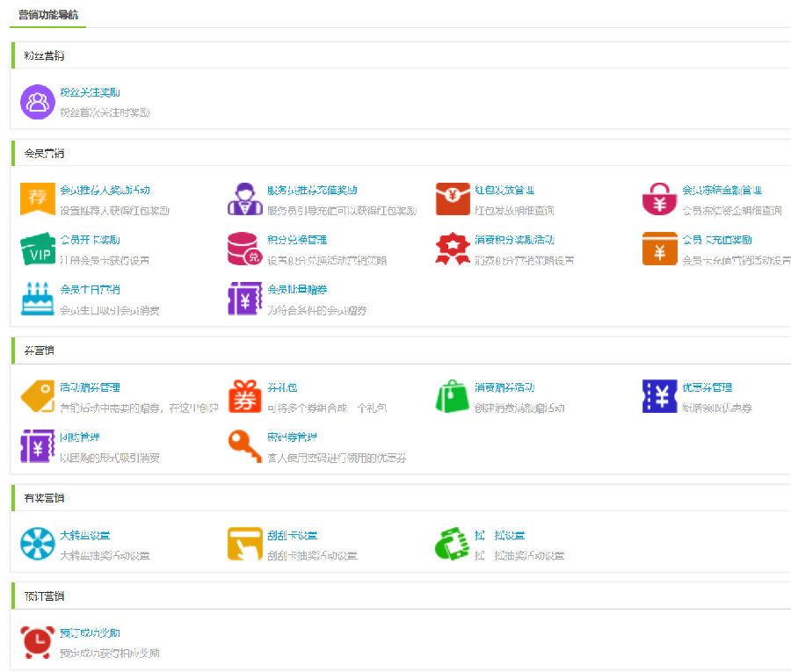Click the yellow scratch card icon

[245, 544]
